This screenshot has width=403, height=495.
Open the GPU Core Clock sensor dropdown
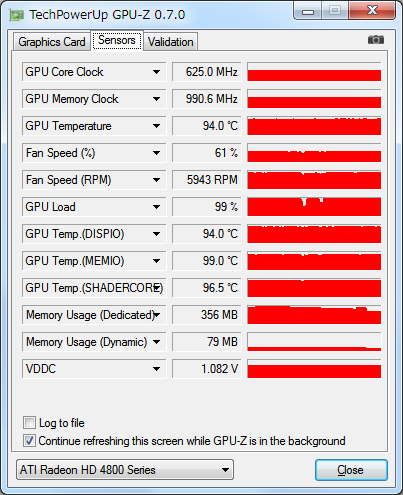(x=156, y=72)
